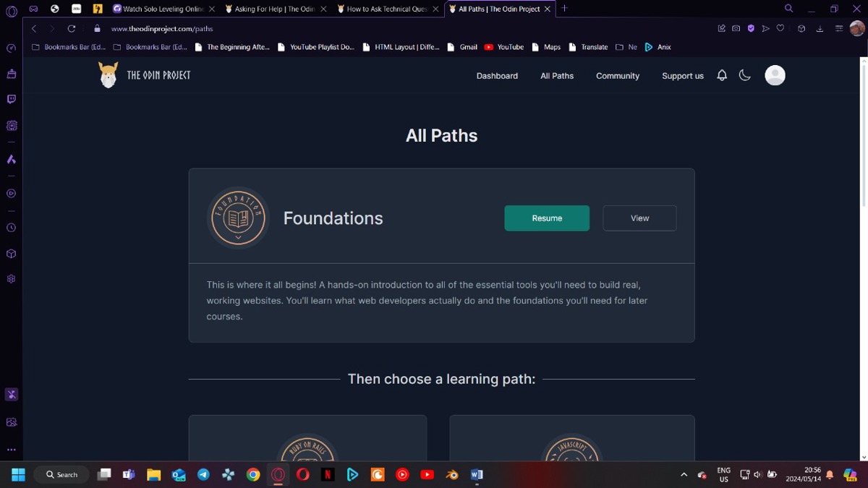Screen dimensions: 868x488
Task: Show hidden system tray icons chevron
Action: click(x=684, y=475)
